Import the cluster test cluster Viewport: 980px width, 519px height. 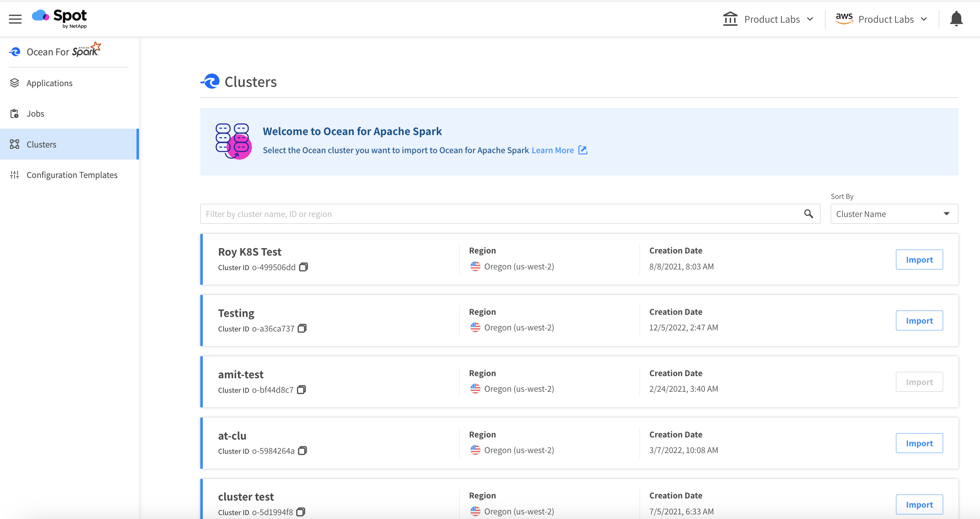pyautogui.click(x=919, y=504)
